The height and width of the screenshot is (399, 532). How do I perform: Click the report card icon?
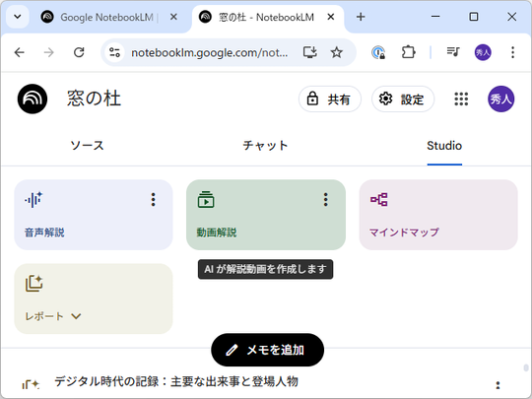(33, 284)
